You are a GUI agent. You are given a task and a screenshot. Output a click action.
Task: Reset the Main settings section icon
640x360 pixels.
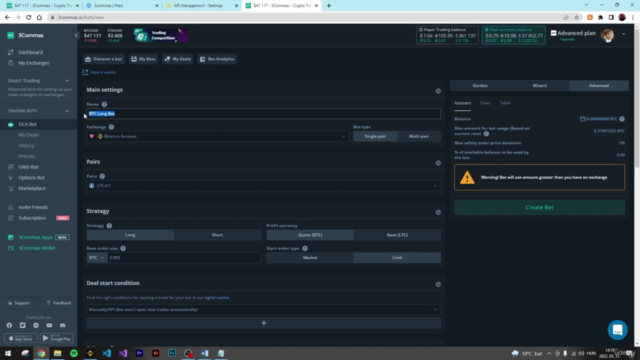tap(438, 91)
